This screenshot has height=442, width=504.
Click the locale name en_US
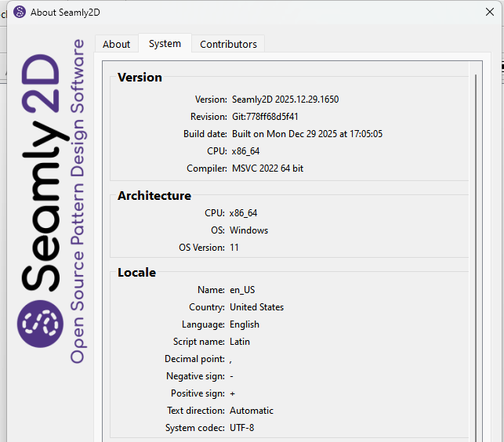[242, 290]
